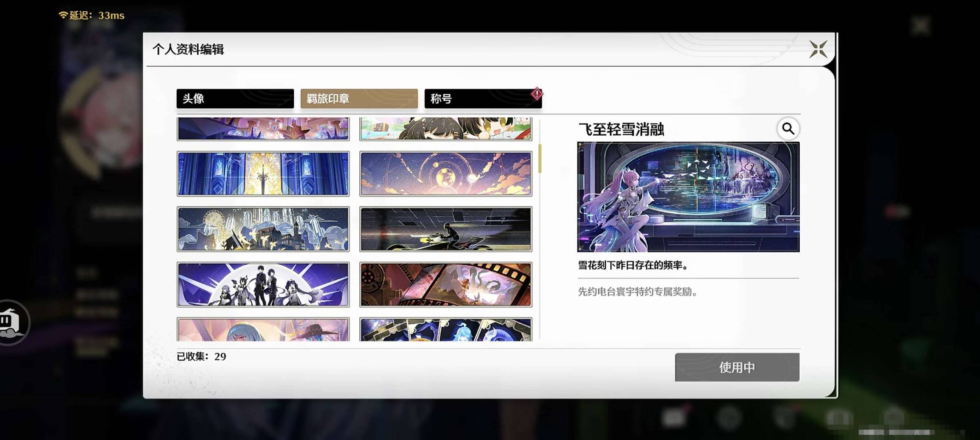The width and height of the screenshot is (980, 440).
Task: Select the blue-haired girl with hat stamp
Action: [x=263, y=329]
